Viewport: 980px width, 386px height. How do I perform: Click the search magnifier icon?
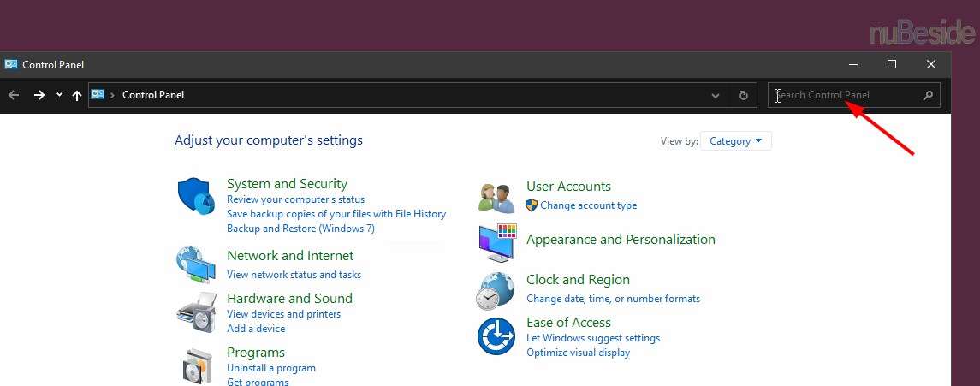928,95
